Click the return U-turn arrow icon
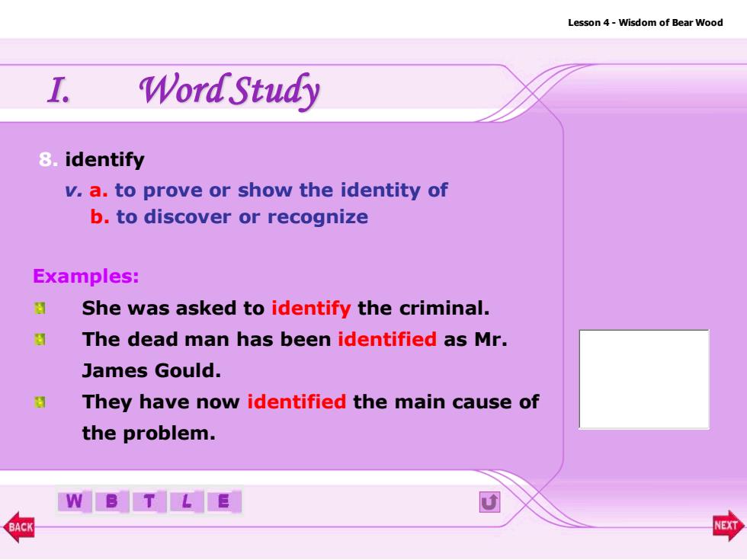The width and height of the screenshot is (747, 560). pyautogui.click(x=489, y=502)
